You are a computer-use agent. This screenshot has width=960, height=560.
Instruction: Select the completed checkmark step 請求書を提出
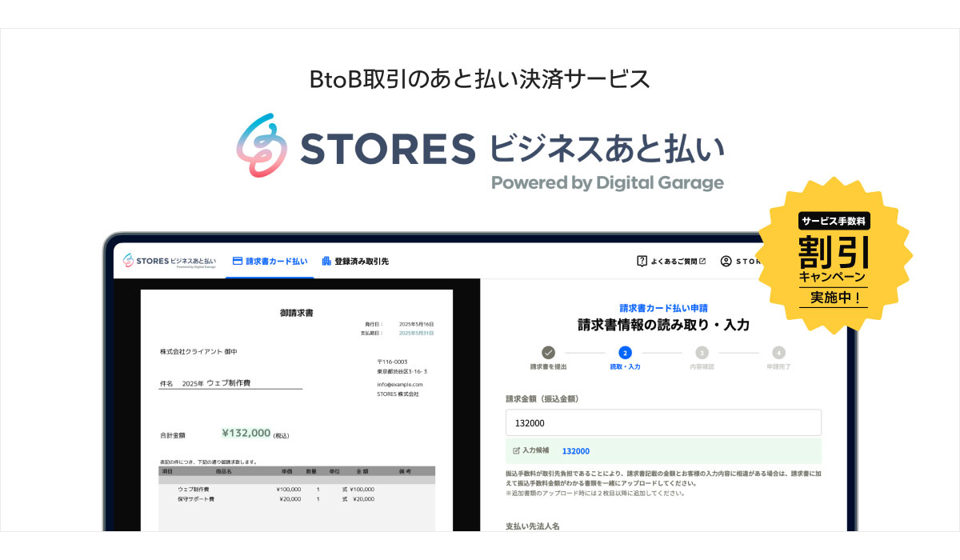tap(548, 353)
